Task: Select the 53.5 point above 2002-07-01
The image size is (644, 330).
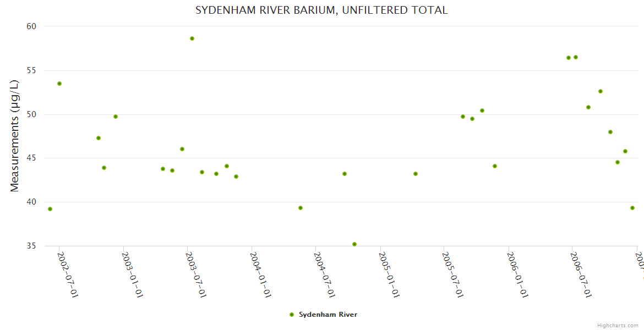Action: click(x=59, y=84)
